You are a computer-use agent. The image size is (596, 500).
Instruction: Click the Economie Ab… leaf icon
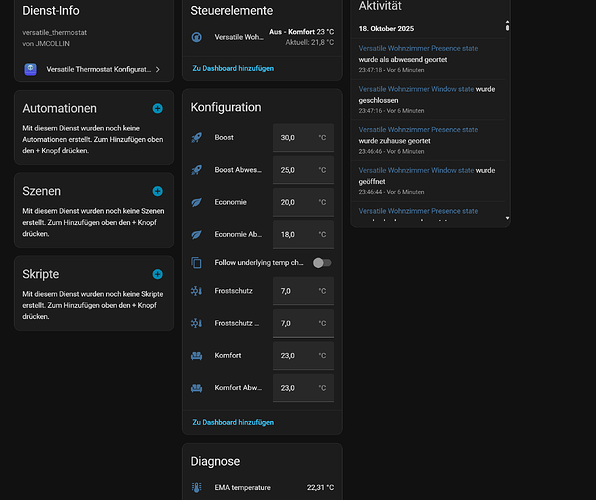click(197, 234)
